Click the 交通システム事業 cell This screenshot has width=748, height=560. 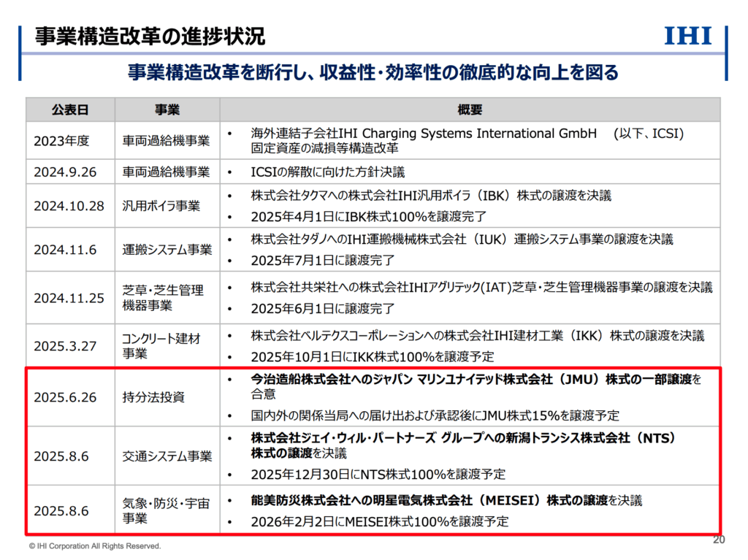(x=167, y=456)
